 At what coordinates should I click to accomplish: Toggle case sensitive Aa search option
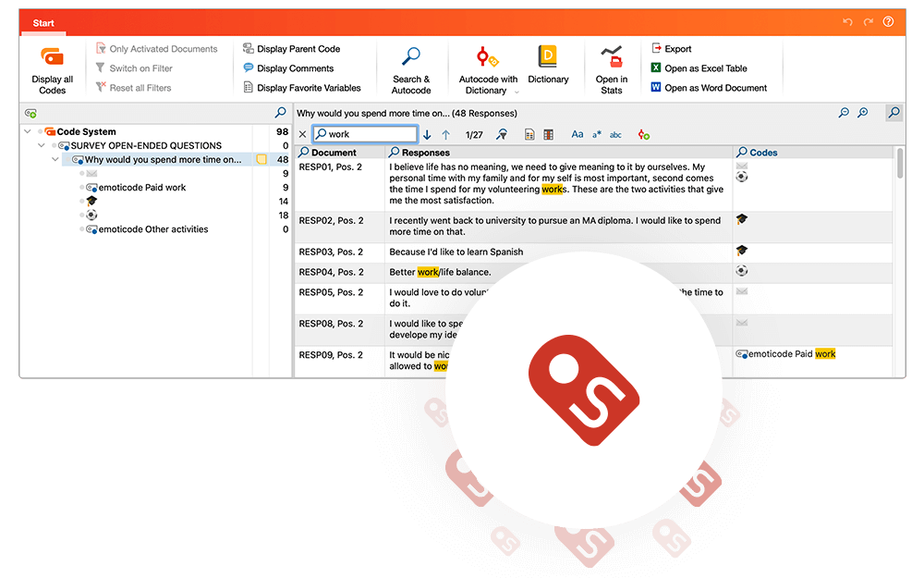[x=577, y=134]
